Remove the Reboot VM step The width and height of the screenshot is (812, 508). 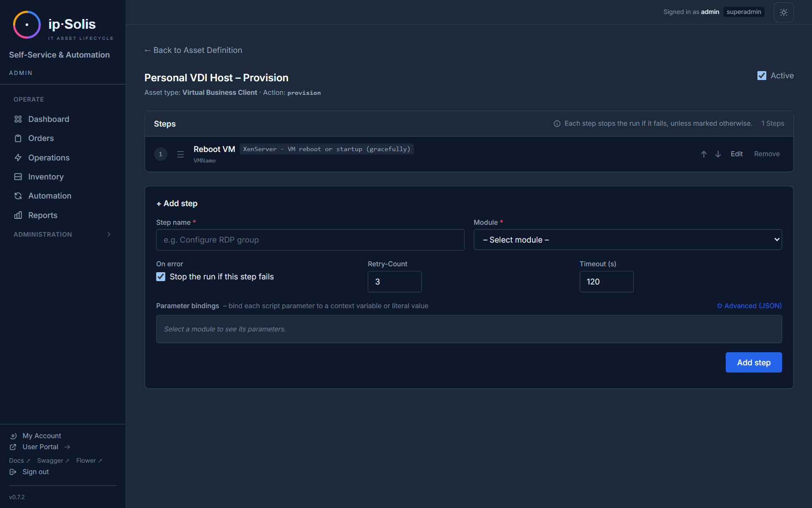coord(767,154)
